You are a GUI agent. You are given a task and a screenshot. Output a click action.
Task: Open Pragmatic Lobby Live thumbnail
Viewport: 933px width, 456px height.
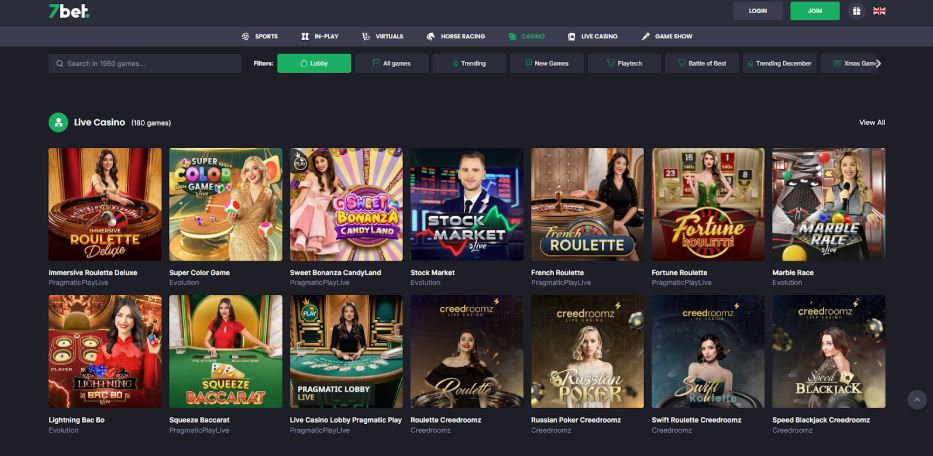(x=346, y=351)
